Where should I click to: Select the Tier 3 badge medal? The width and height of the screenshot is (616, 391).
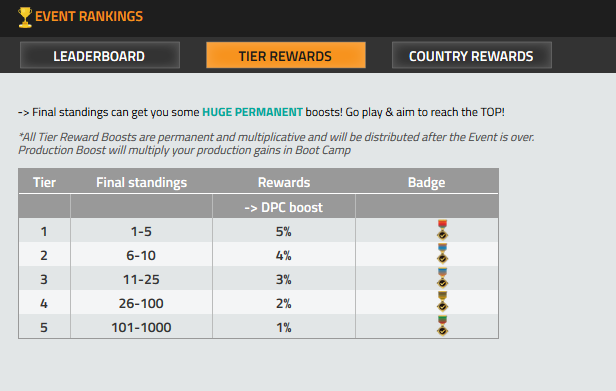tap(442, 277)
